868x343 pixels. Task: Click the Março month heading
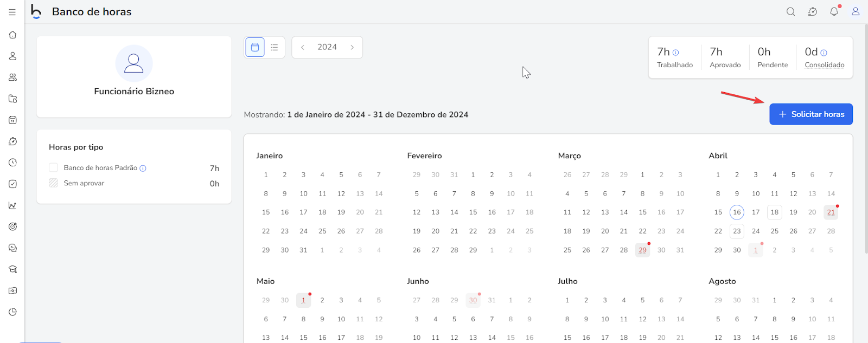pos(569,156)
